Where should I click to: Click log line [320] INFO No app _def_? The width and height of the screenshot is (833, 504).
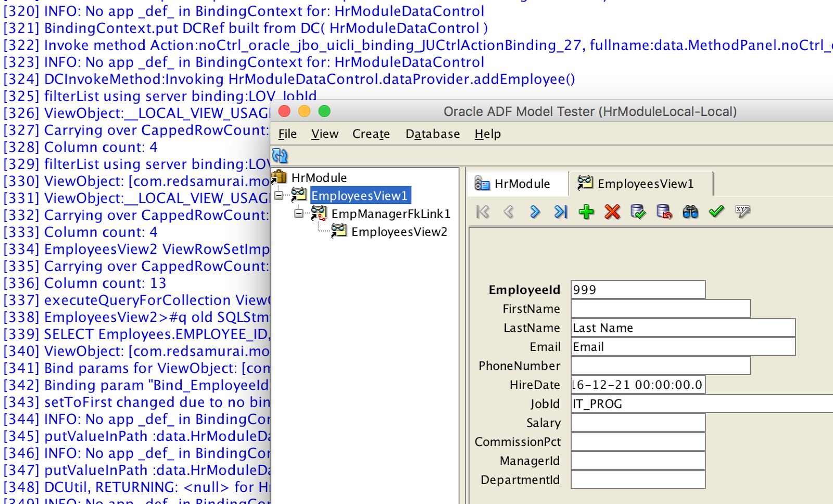(x=244, y=11)
